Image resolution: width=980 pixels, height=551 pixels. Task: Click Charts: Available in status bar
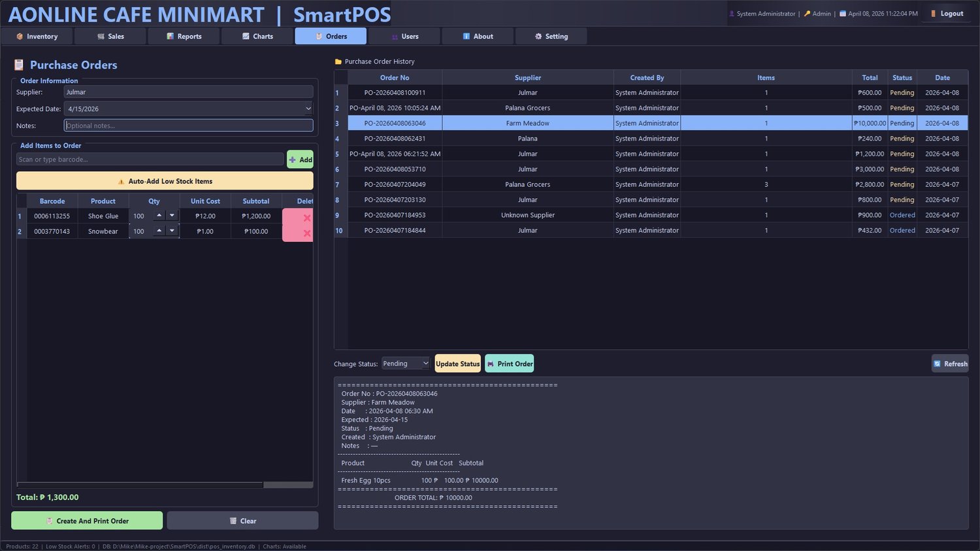coord(284,546)
